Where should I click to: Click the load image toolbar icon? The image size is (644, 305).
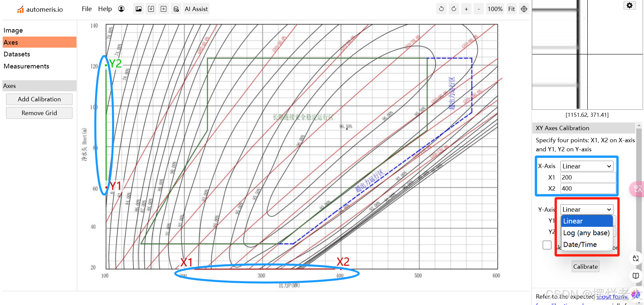pyautogui.click(x=139, y=9)
